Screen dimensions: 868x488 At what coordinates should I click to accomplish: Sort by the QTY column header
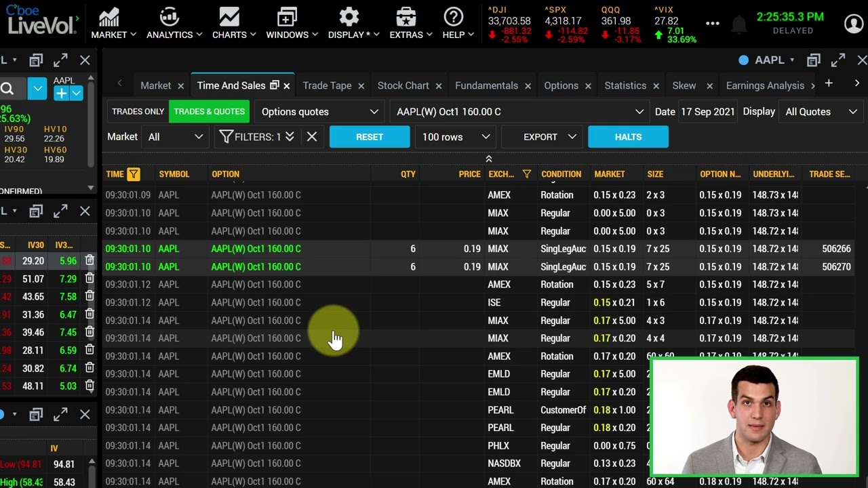(408, 174)
